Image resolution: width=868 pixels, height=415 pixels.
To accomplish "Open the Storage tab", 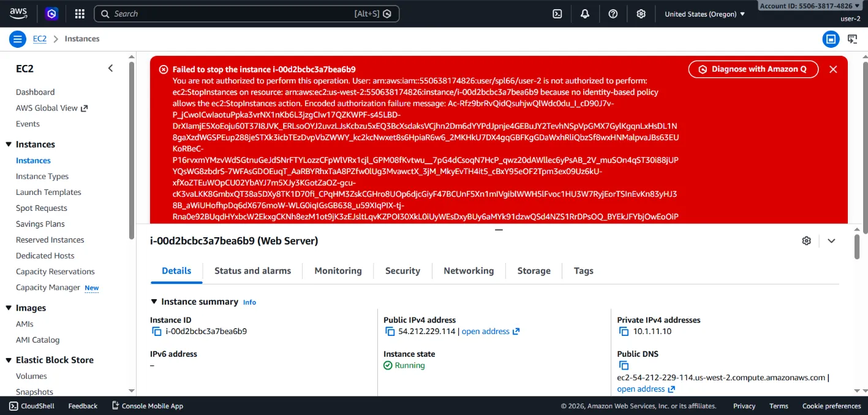I will (534, 271).
